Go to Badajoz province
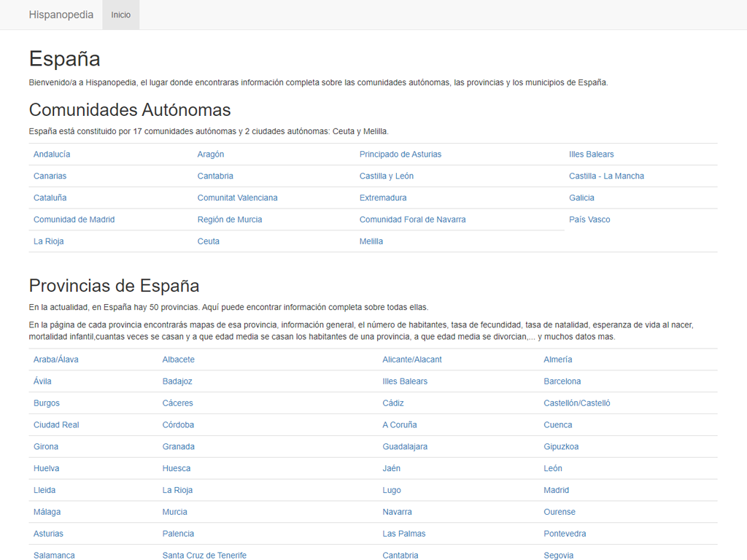747x560 pixels. tap(177, 382)
